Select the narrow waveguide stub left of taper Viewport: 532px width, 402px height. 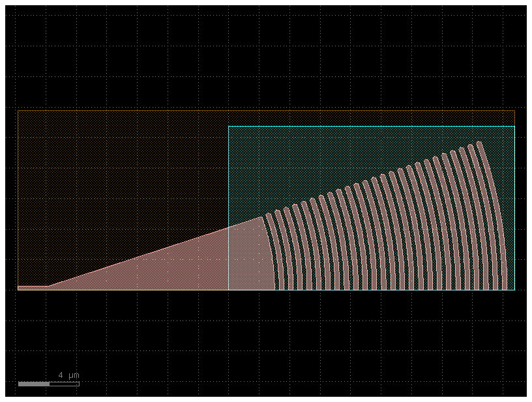(33, 288)
